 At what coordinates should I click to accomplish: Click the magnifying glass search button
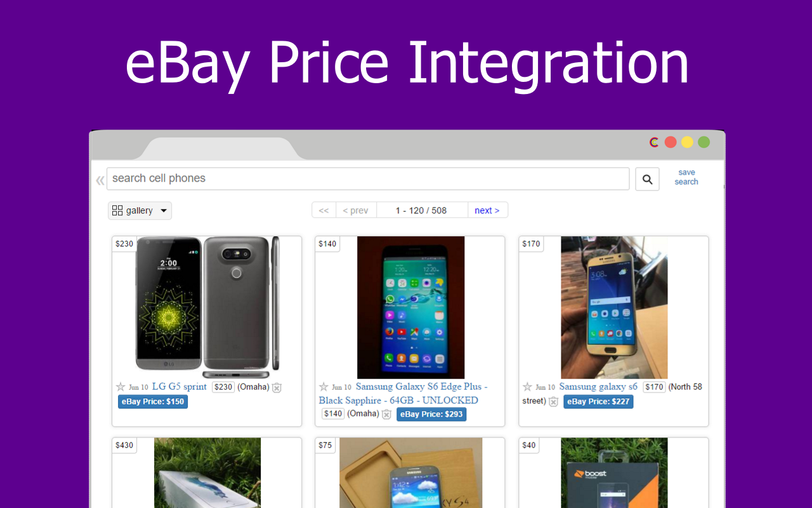click(647, 179)
